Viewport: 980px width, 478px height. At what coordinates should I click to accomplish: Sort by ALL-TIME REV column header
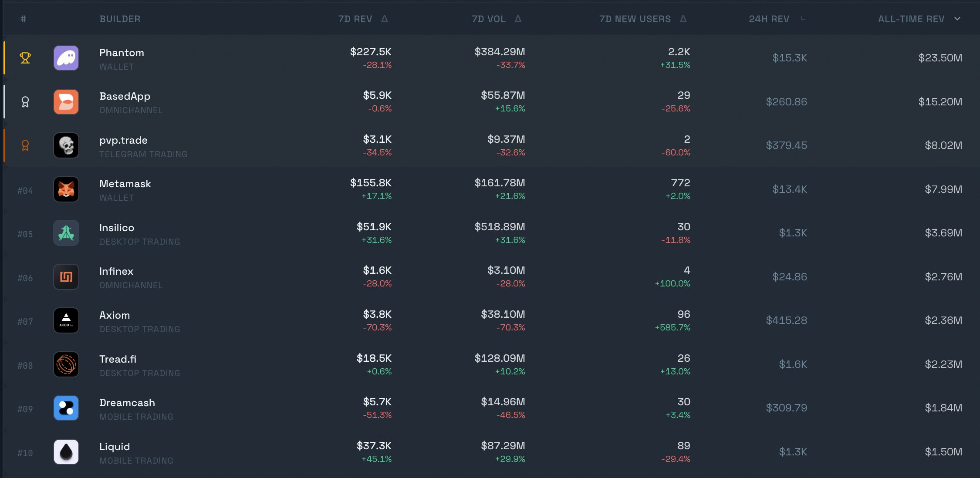tap(911, 19)
